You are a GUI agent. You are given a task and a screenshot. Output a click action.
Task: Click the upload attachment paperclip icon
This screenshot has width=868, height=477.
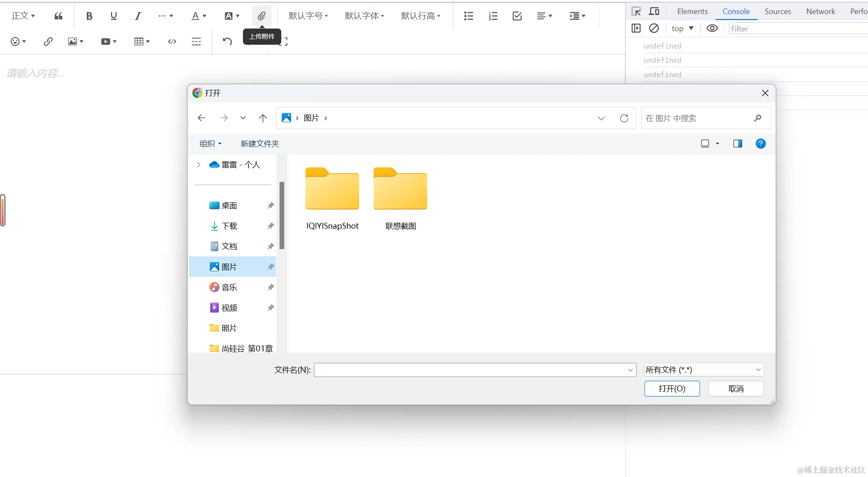pyautogui.click(x=261, y=16)
